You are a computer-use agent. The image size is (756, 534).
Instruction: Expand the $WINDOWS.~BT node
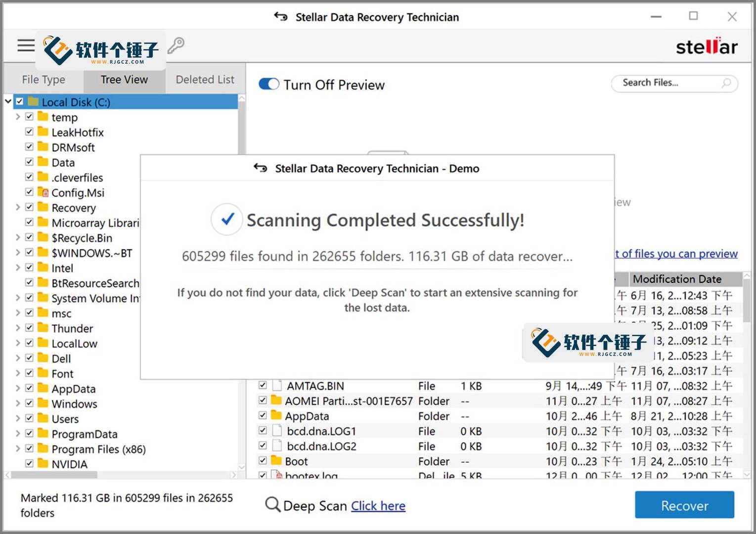[x=18, y=253]
